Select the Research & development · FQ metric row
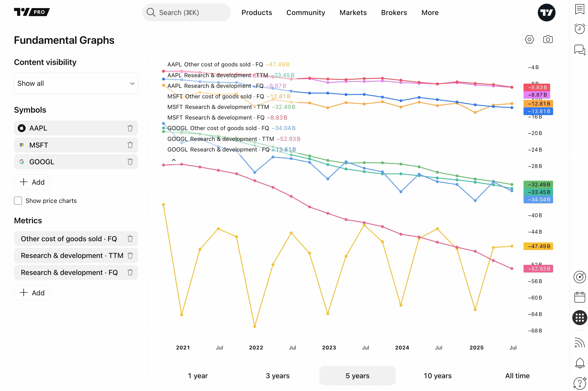The height and width of the screenshot is (391, 588). pos(76,272)
